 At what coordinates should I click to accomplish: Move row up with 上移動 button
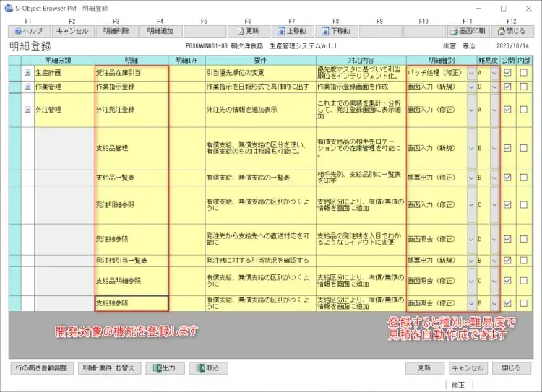(x=293, y=31)
